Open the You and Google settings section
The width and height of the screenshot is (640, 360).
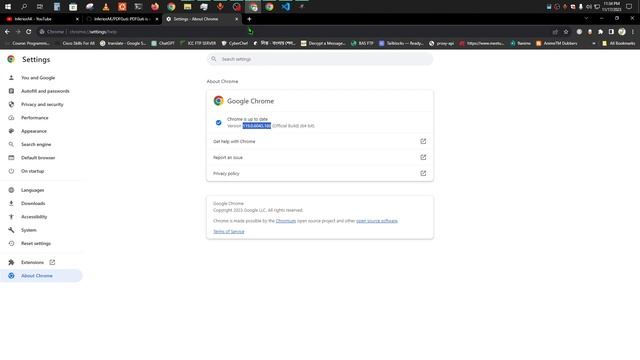(x=38, y=78)
